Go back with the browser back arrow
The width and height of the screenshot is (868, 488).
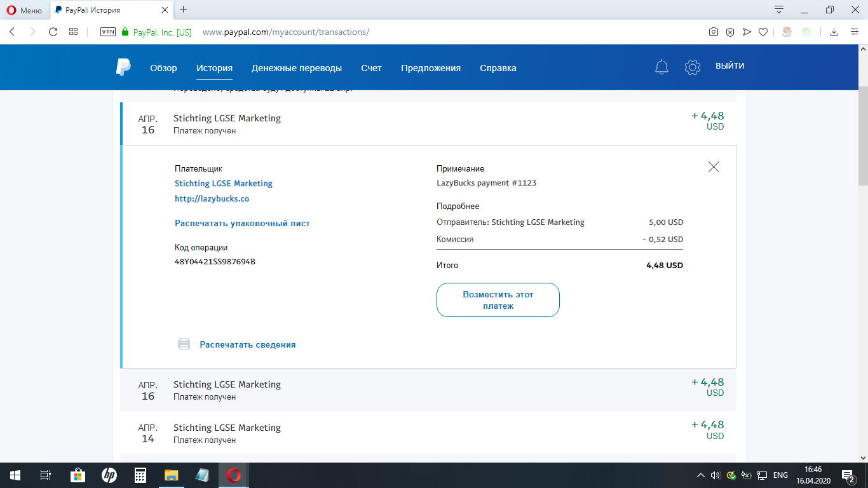12,32
